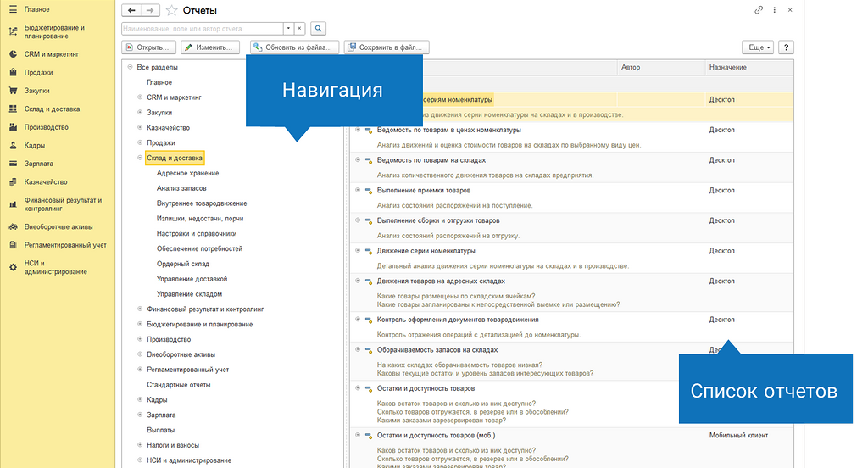Screen dimensions: 868x468
Task: Click Сохранить в файл... button
Action: (387, 47)
